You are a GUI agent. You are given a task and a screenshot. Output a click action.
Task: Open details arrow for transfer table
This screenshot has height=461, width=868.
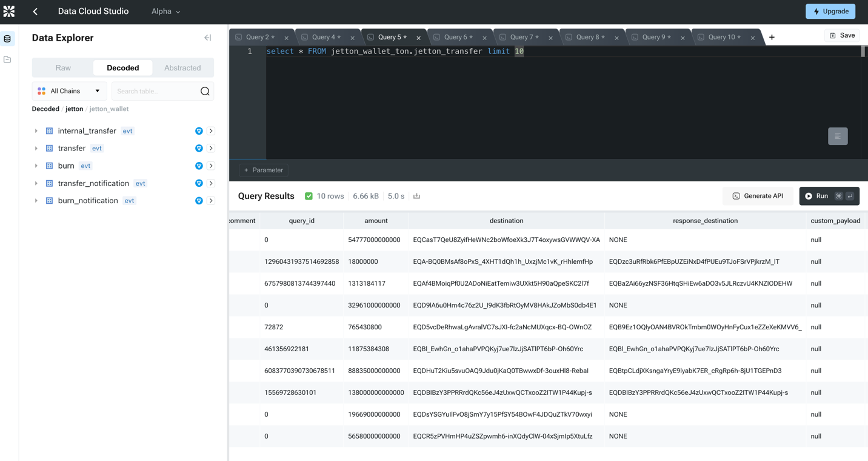point(211,148)
